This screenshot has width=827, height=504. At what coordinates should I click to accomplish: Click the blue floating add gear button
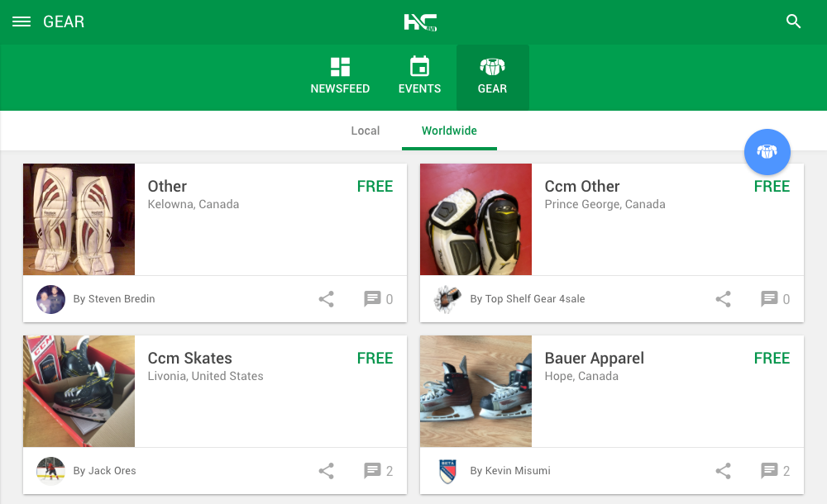(767, 152)
